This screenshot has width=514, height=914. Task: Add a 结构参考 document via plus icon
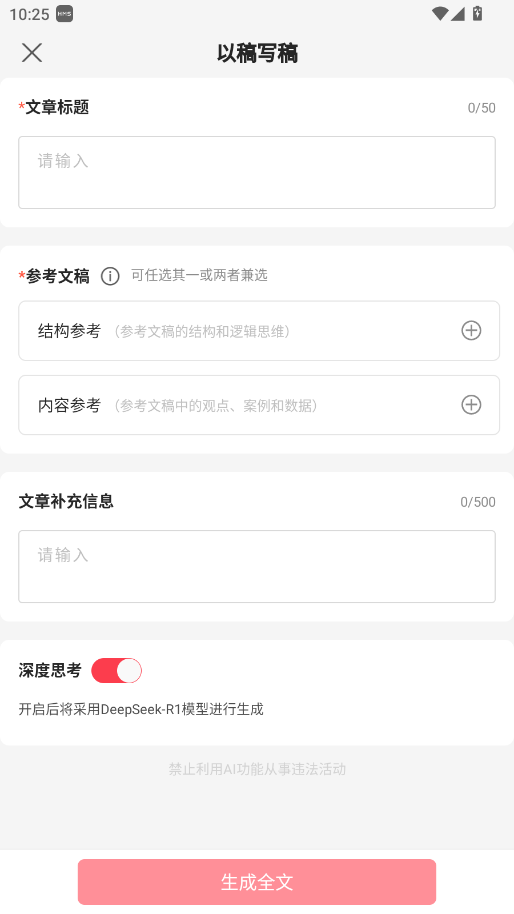point(471,331)
